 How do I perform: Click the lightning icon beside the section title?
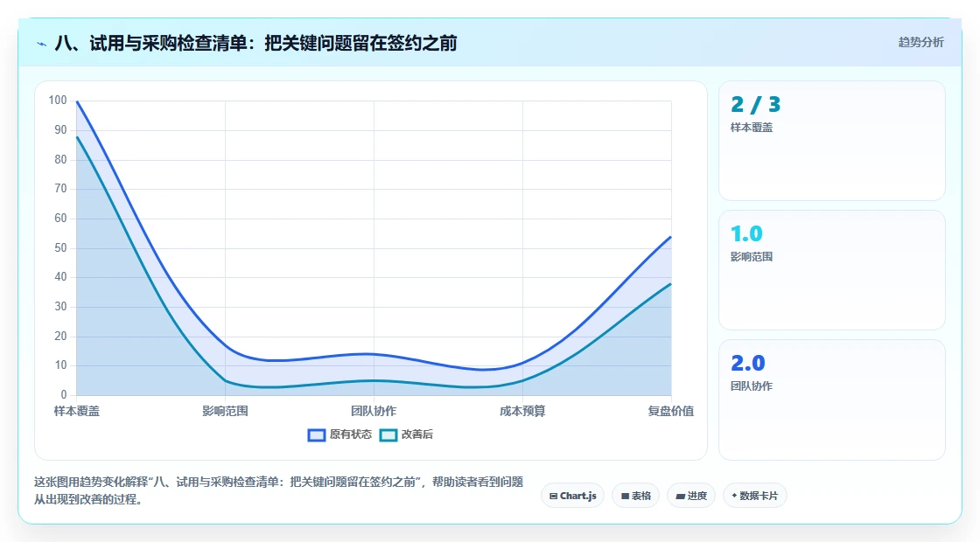42,44
